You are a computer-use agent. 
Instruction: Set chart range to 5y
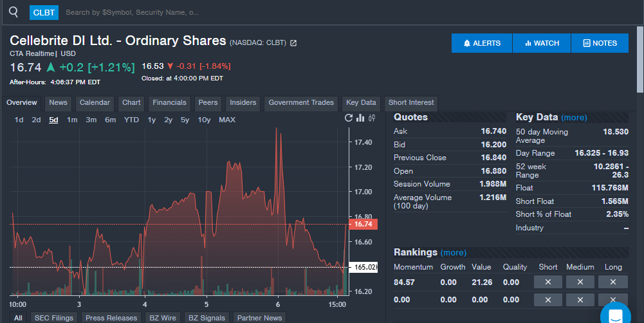pyautogui.click(x=185, y=120)
